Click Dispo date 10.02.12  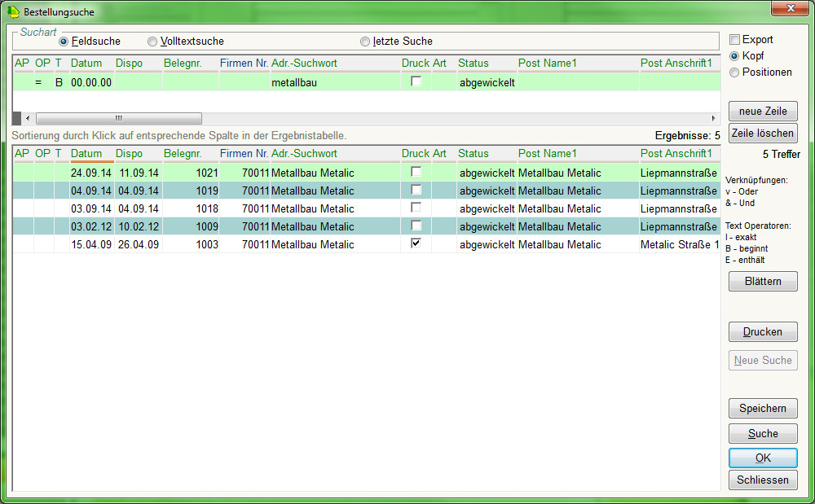pyautogui.click(x=139, y=227)
